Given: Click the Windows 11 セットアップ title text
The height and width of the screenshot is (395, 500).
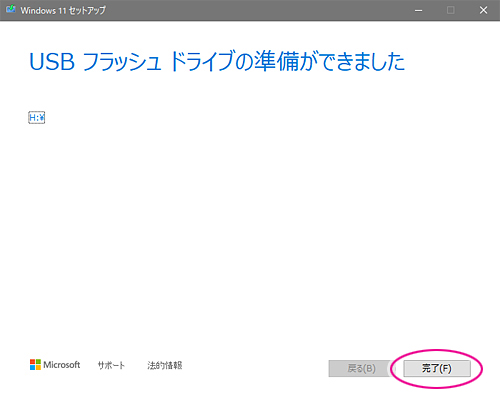Looking at the screenshot, I should pos(63,10).
